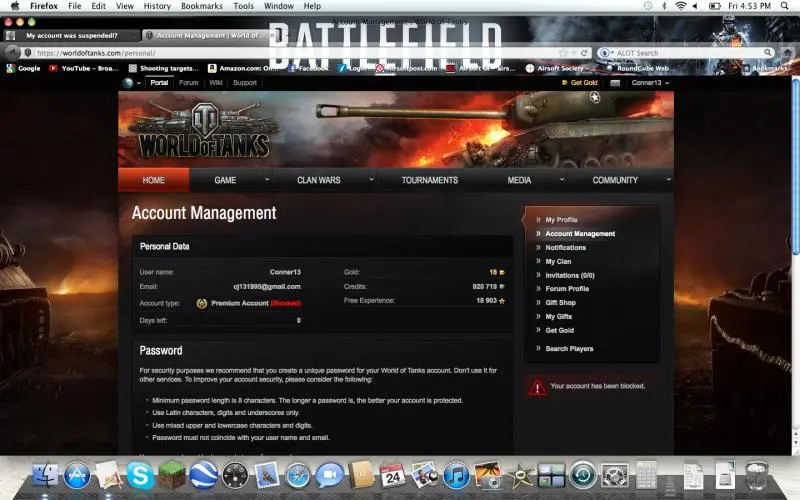Open Calculator from the dock

(x=646, y=475)
